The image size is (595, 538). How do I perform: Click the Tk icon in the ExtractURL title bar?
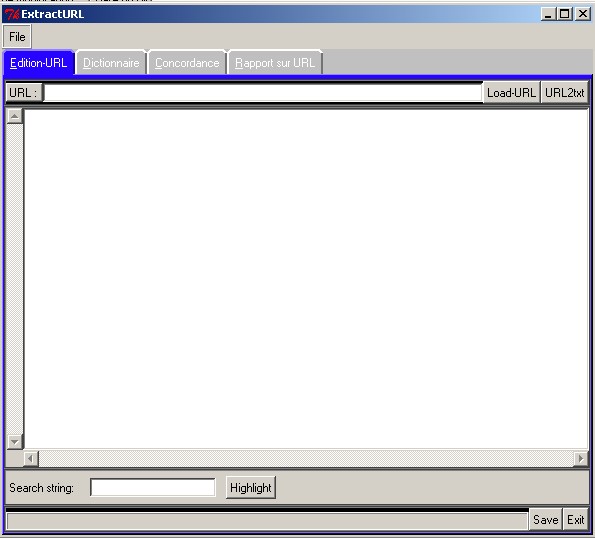pyautogui.click(x=12, y=14)
